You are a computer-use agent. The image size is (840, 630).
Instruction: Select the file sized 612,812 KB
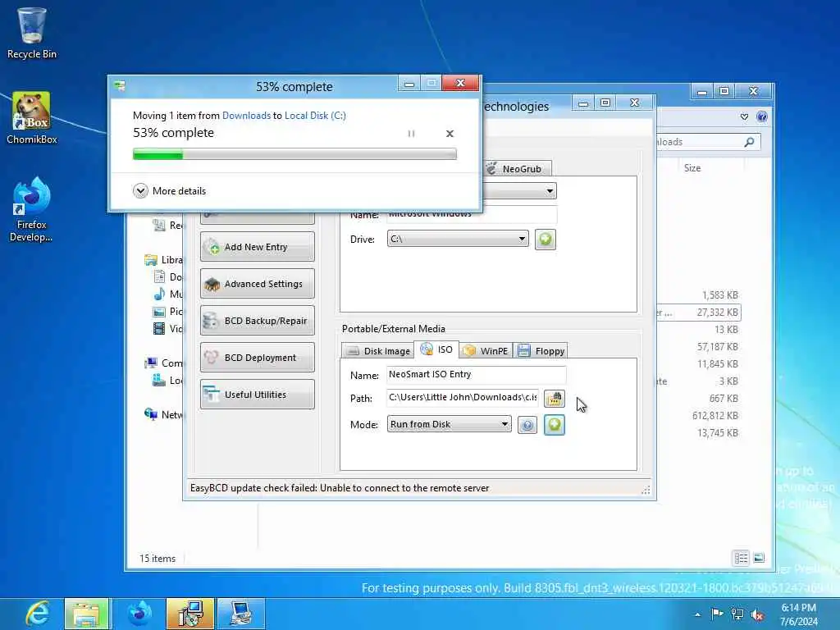coord(714,416)
